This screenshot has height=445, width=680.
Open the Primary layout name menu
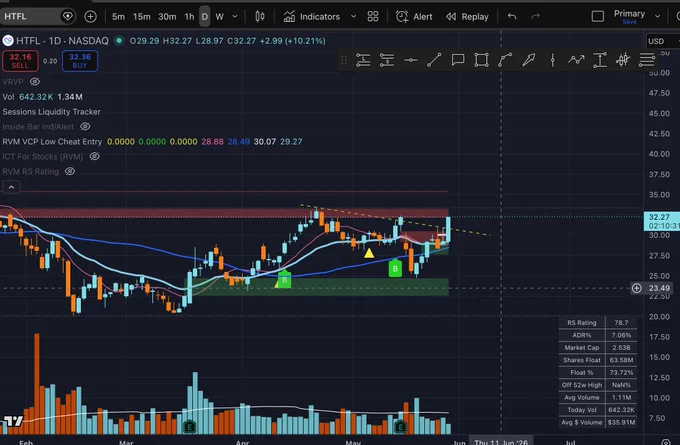[629, 16]
